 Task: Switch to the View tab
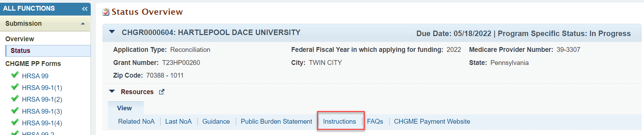click(124, 108)
